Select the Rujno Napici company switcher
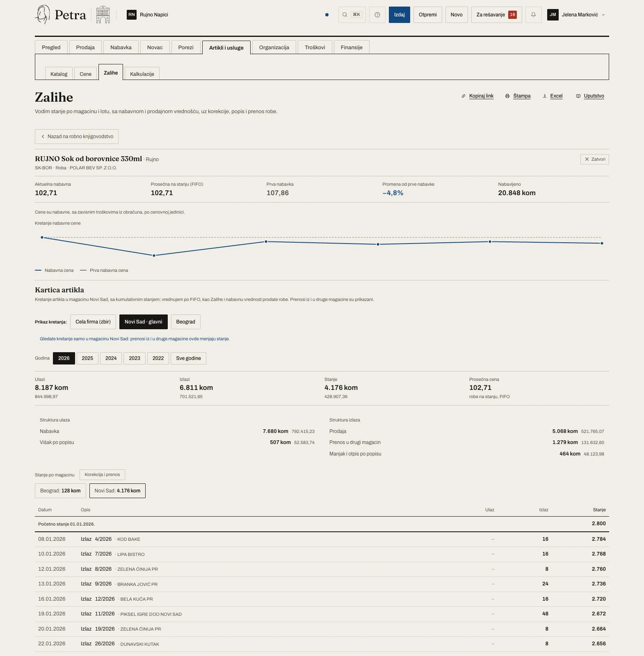The height and width of the screenshot is (656, 644). click(148, 15)
